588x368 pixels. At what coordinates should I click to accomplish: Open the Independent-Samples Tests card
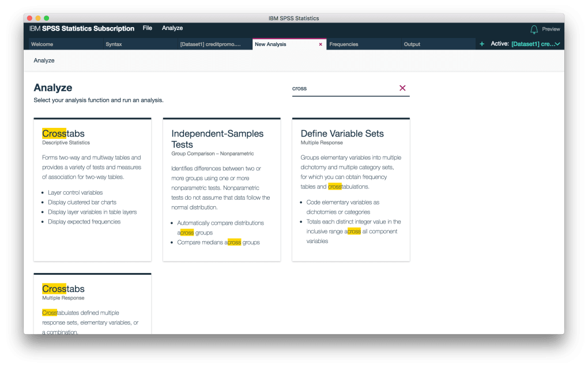pos(221,189)
